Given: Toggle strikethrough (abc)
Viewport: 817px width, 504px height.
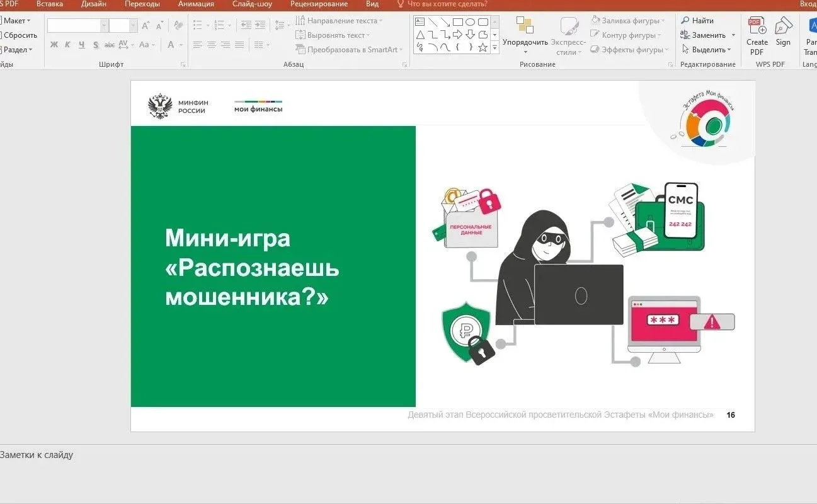Looking at the screenshot, I should (110, 45).
